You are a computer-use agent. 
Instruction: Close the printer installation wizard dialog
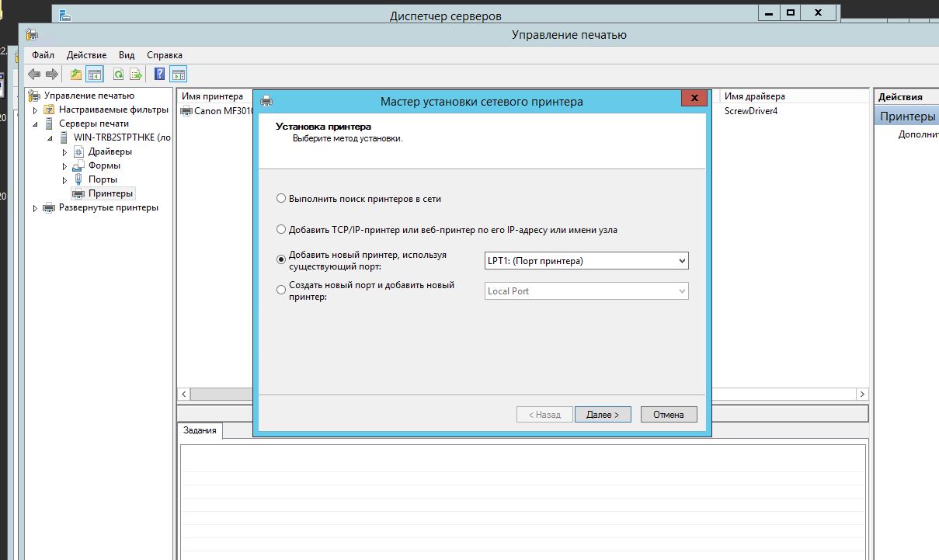[694, 99]
